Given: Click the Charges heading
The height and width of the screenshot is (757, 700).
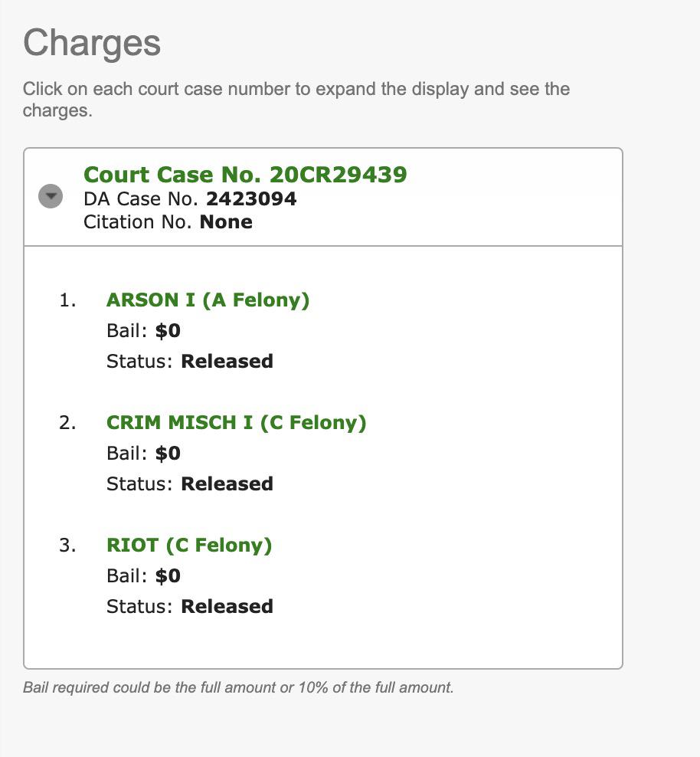Looking at the screenshot, I should click(92, 42).
